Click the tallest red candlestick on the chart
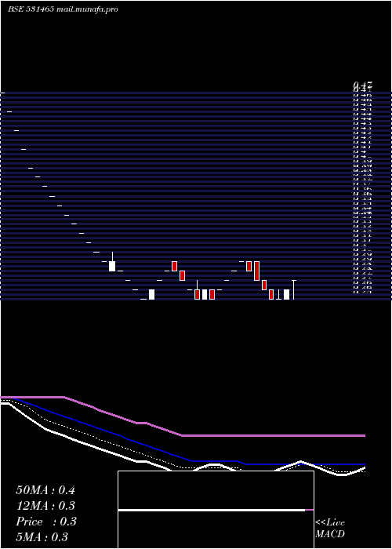The width and height of the screenshot is (392, 549). [256, 271]
